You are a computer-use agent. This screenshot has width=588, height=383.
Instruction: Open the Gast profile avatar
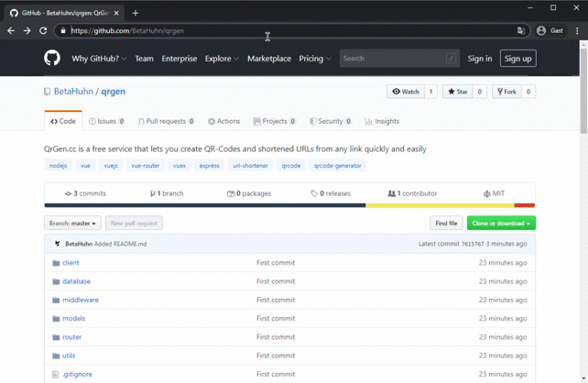[541, 31]
